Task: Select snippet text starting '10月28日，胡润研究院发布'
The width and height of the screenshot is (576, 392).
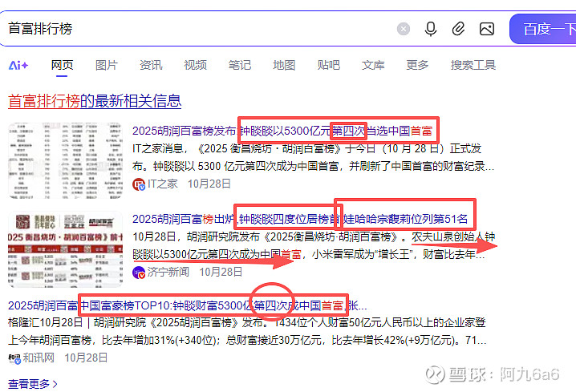Action: pyautogui.click(x=314, y=245)
